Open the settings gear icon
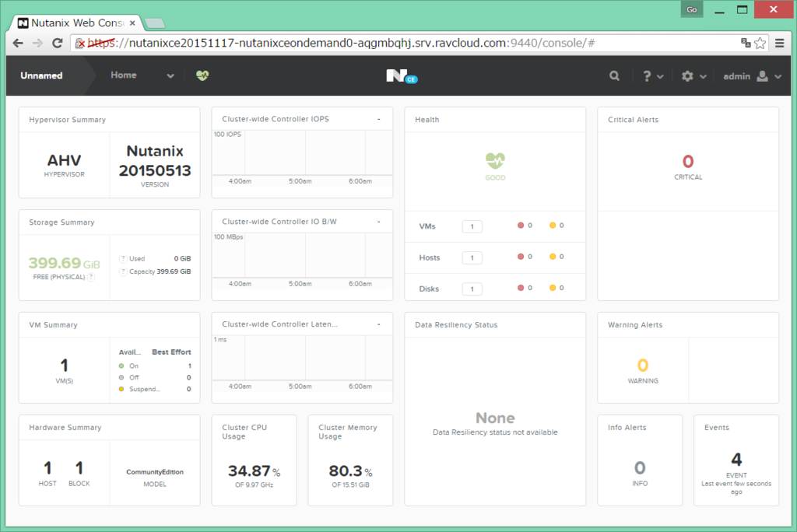 coord(687,76)
